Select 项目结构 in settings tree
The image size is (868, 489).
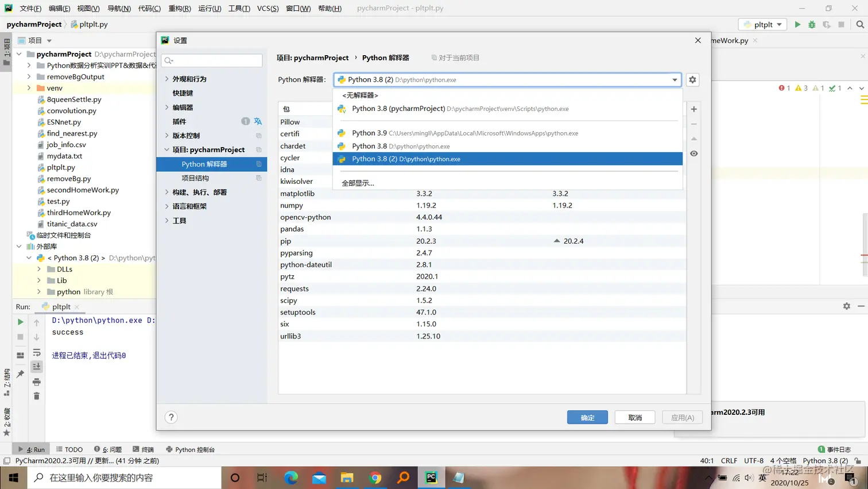tap(195, 178)
